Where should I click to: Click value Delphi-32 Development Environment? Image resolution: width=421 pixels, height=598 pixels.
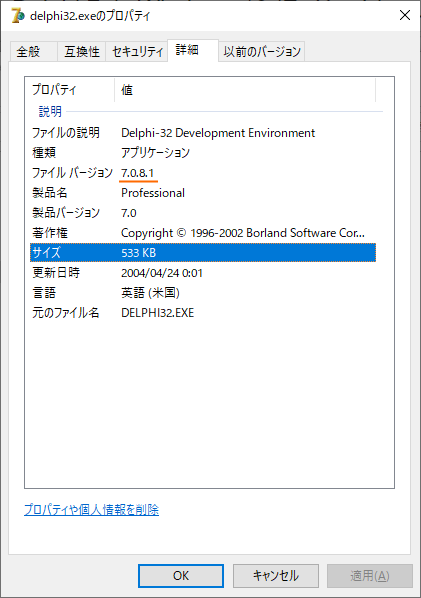click(218, 133)
